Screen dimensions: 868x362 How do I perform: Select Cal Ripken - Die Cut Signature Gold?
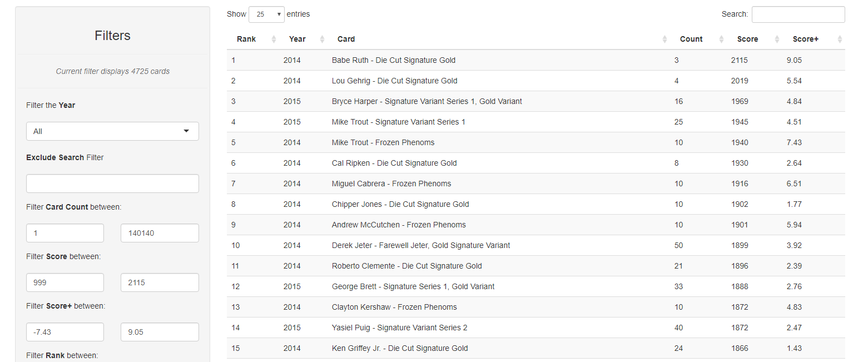pos(394,163)
